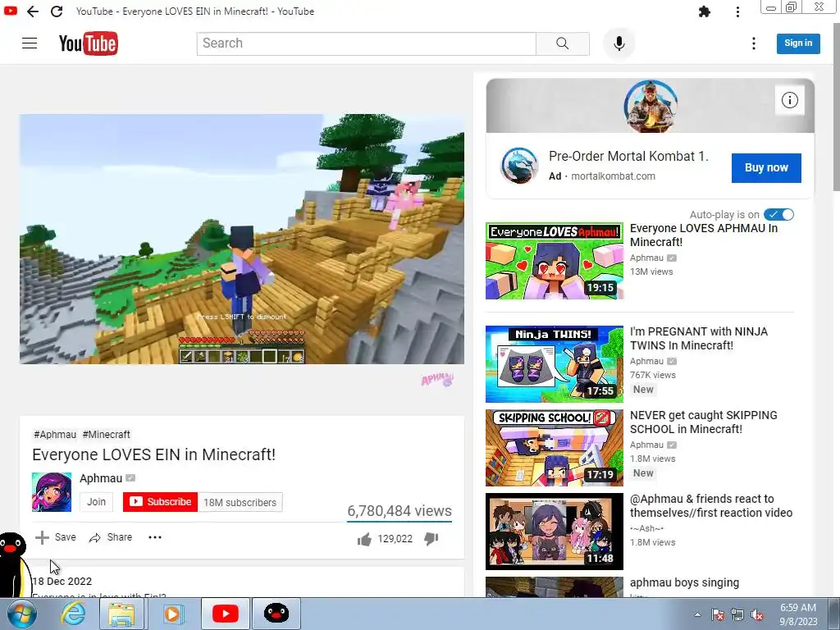Share the video
Screen dimensions: 840x630
(x=111, y=537)
